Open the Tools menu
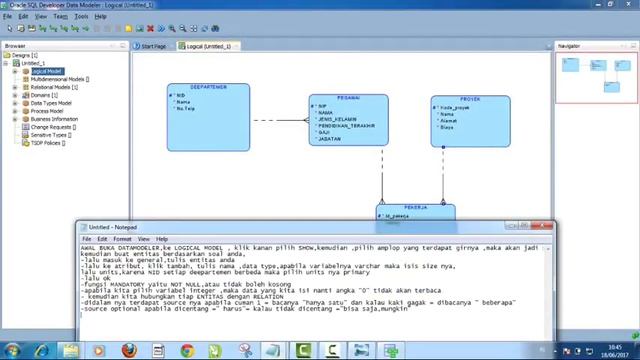This screenshot has width=640, height=360. [x=81, y=17]
